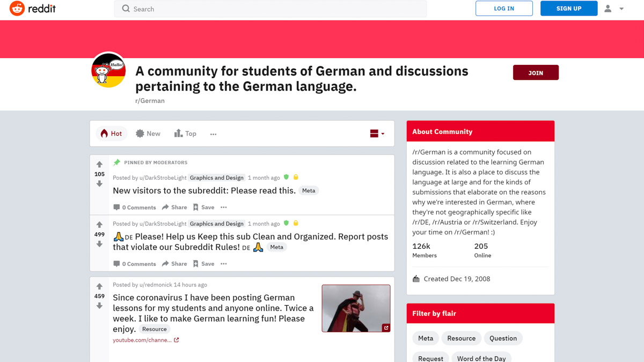
Task: Save the 'Keep this sub Clean' post
Action: tap(203, 264)
